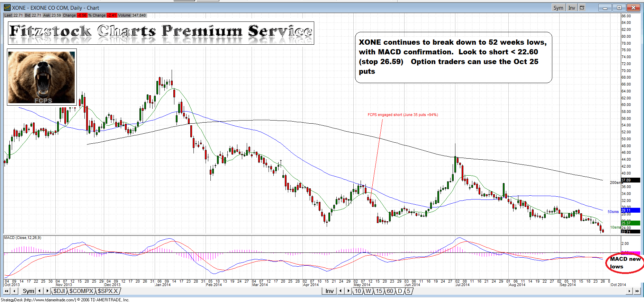Image resolution: width=644 pixels, height=302 pixels.
Task: Click the left arrow next to bottom Inv
Action: pyautogui.click(x=341, y=291)
